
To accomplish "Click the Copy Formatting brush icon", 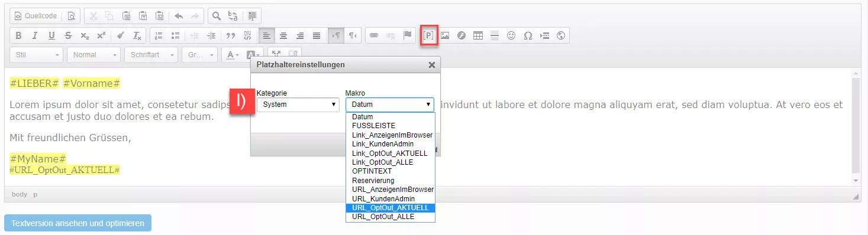I will coord(121,35).
